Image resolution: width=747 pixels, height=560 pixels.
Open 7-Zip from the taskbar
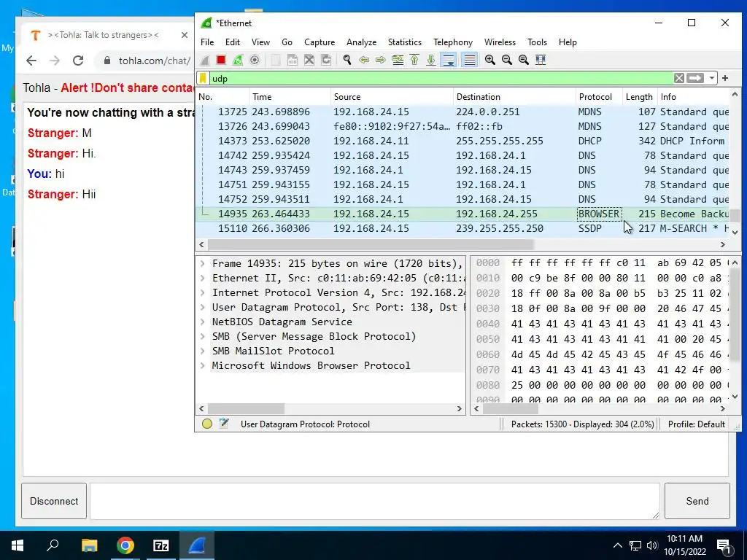tap(161, 545)
